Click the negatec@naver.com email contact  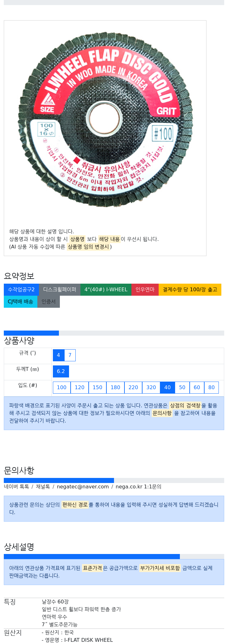(83, 487)
